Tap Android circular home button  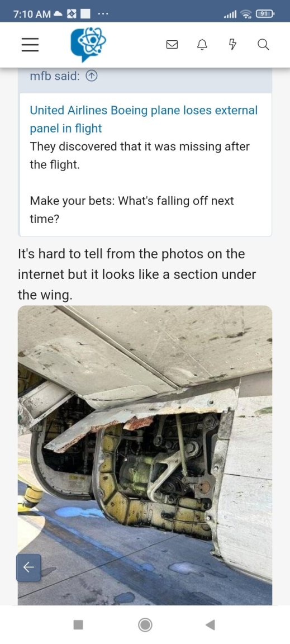point(145,624)
